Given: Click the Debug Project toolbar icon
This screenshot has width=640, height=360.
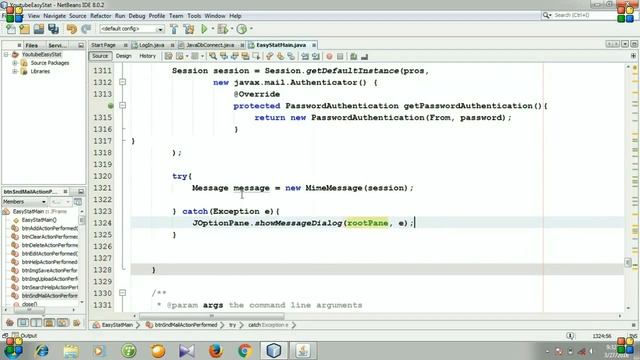Looking at the screenshot, I should point(222,29).
